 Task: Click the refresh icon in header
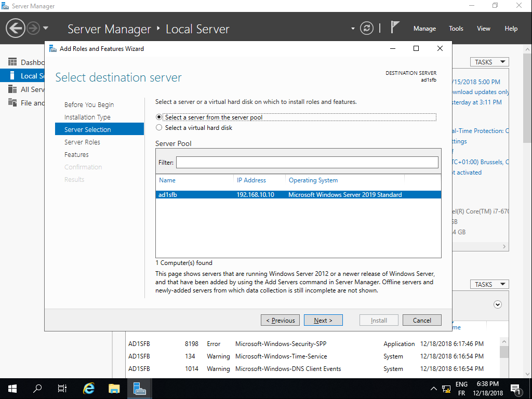[x=367, y=28]
